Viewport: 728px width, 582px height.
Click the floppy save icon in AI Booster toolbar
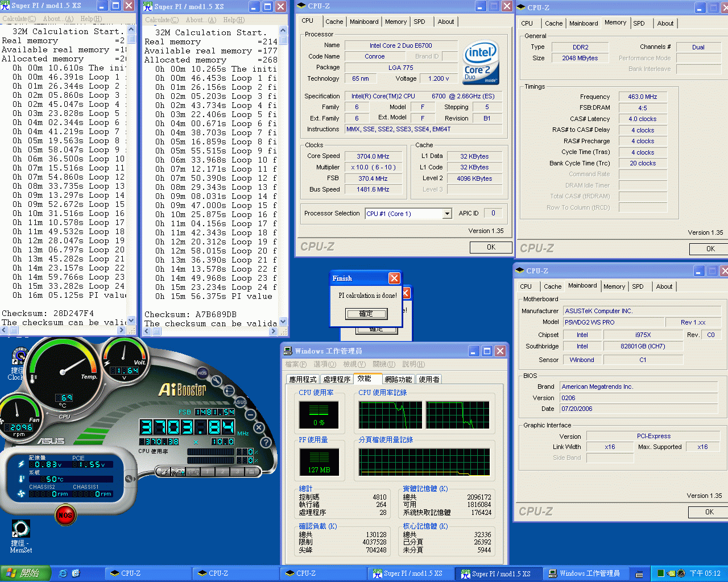click(x=252, y=472)
